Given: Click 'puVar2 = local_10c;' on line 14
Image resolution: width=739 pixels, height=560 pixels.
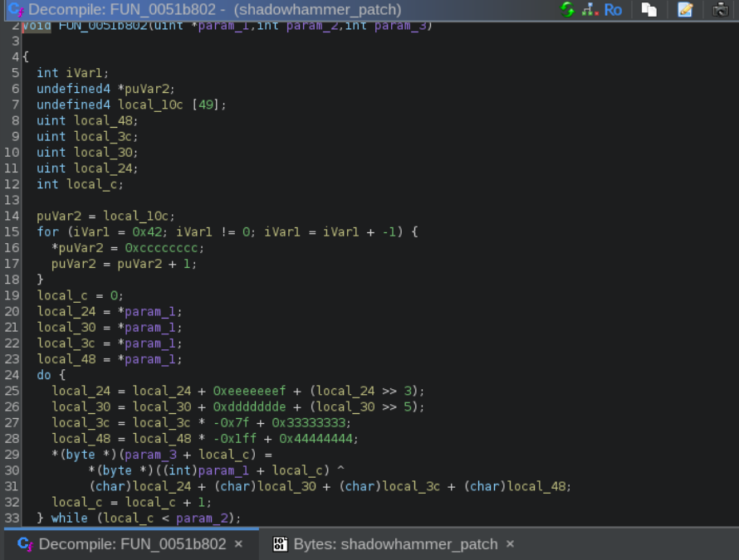Looking at the screenshot, I should click(105, 217).
